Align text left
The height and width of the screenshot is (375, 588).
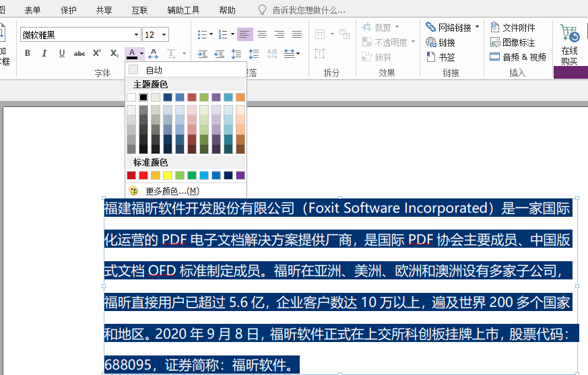[x=244, y=34]
